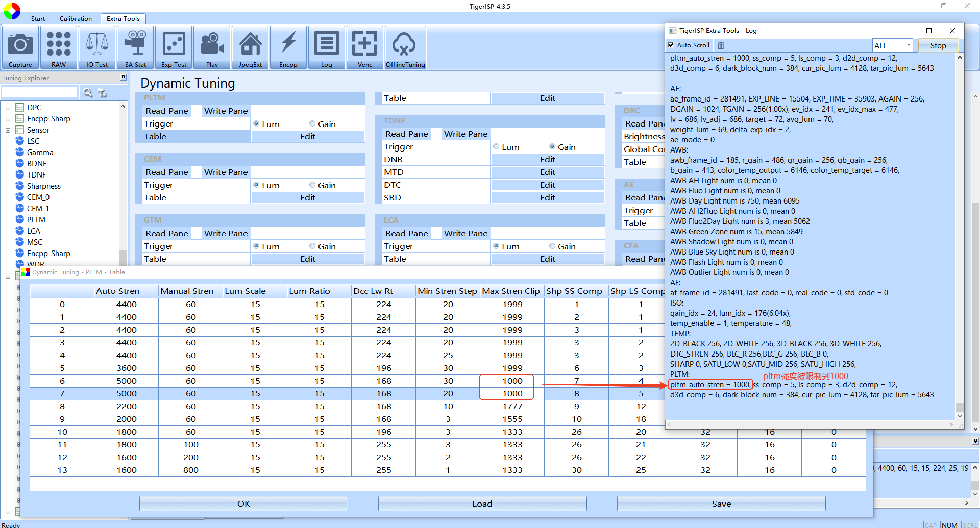980x528 pixels.
Task: Open the IQ Test scales icon
Action: [x=97, y=47]
